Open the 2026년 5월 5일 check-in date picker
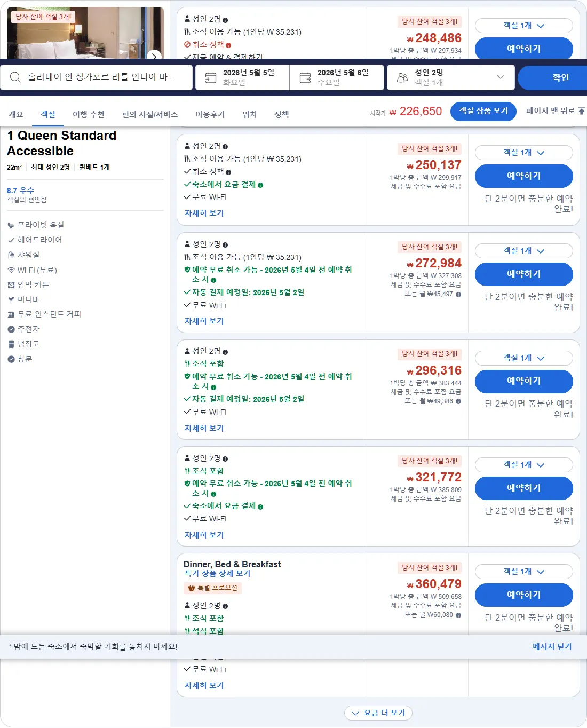Screen dimensions: 587x728 click(242, 77)
